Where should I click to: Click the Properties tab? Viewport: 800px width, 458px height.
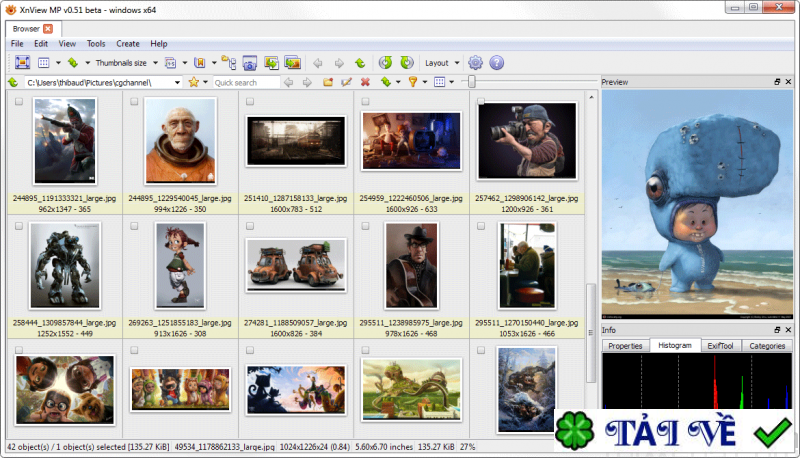625,345
